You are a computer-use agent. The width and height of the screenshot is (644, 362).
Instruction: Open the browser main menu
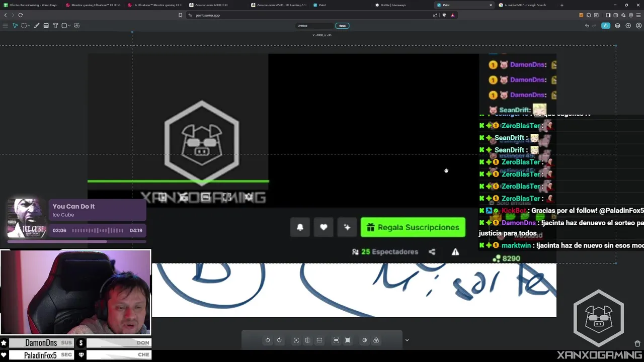(x=638, y=15)
